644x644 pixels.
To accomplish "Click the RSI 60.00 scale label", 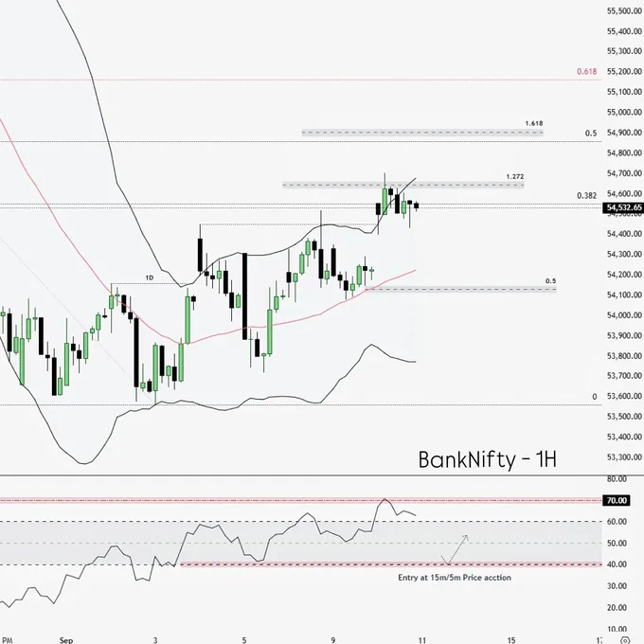I will pos(617,522).
